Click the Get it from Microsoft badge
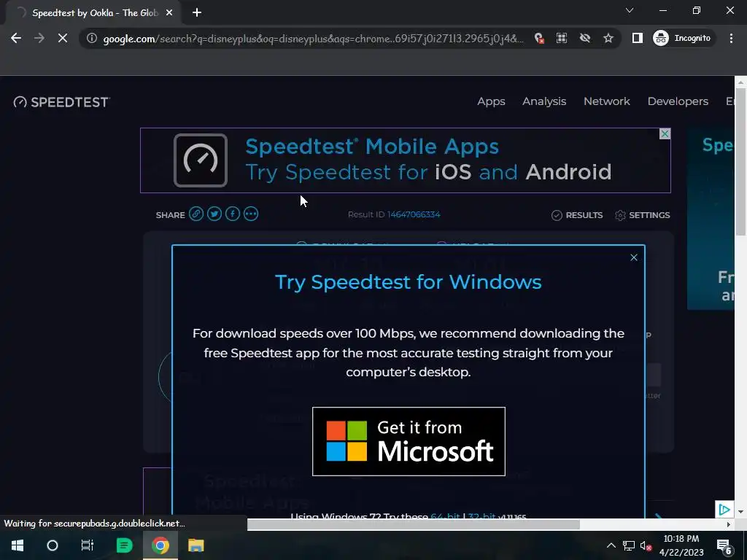 (x=409, y=441)
